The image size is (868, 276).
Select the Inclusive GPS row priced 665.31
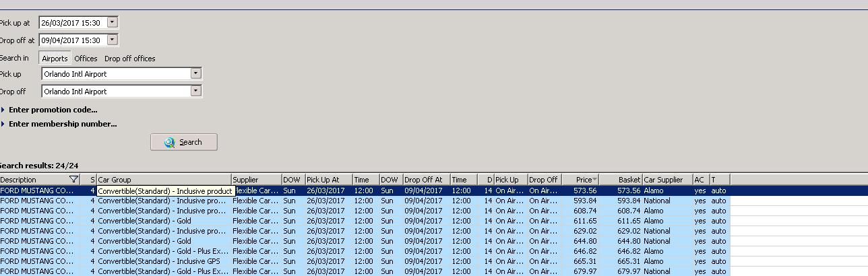365,261
